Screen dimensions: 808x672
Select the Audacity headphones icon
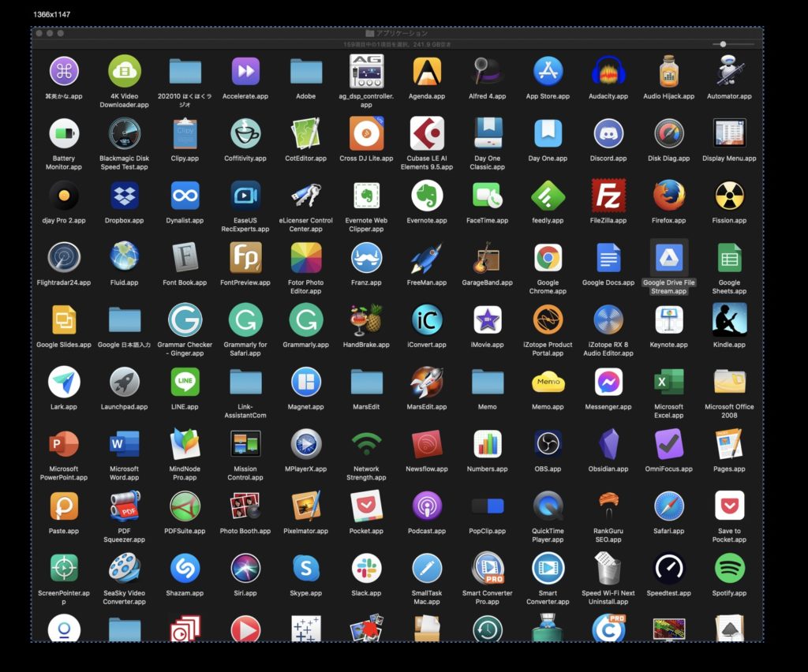tap(608, 71)
